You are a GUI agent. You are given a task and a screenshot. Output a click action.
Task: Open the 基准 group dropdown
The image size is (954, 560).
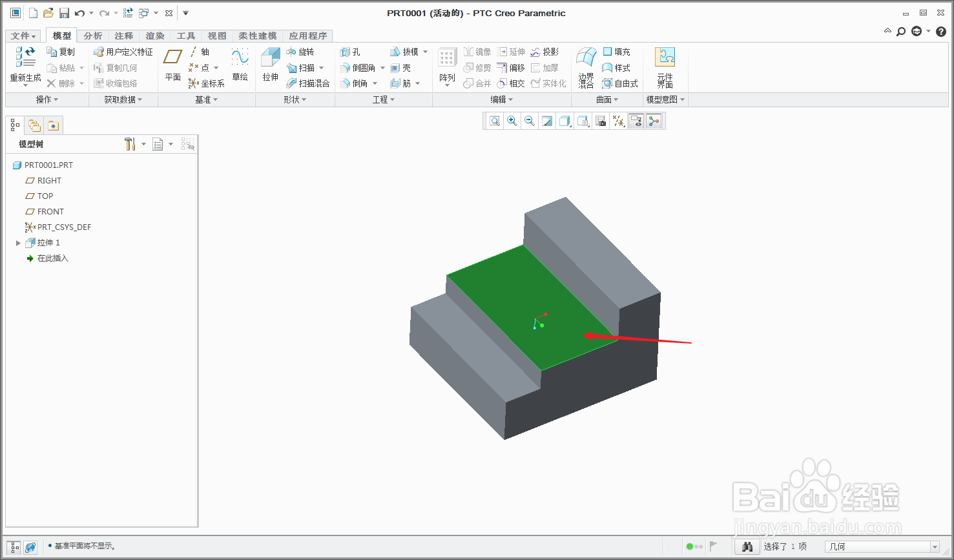pyautogui.click(x=207, y=99)
